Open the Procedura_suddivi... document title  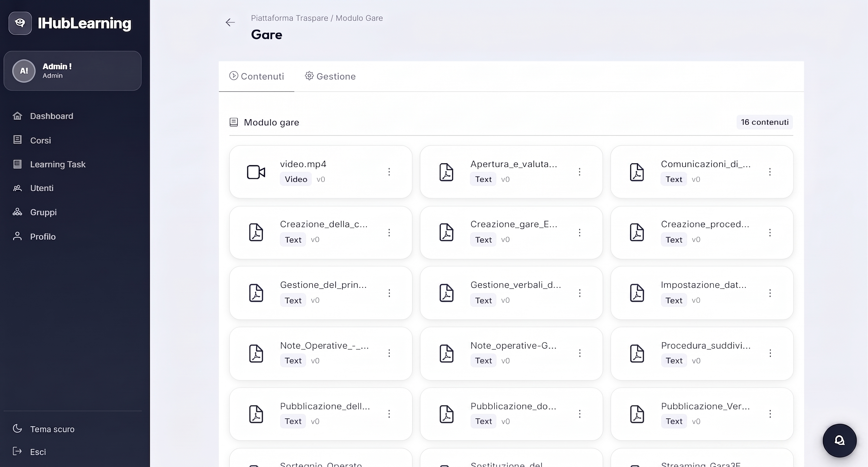706,346
